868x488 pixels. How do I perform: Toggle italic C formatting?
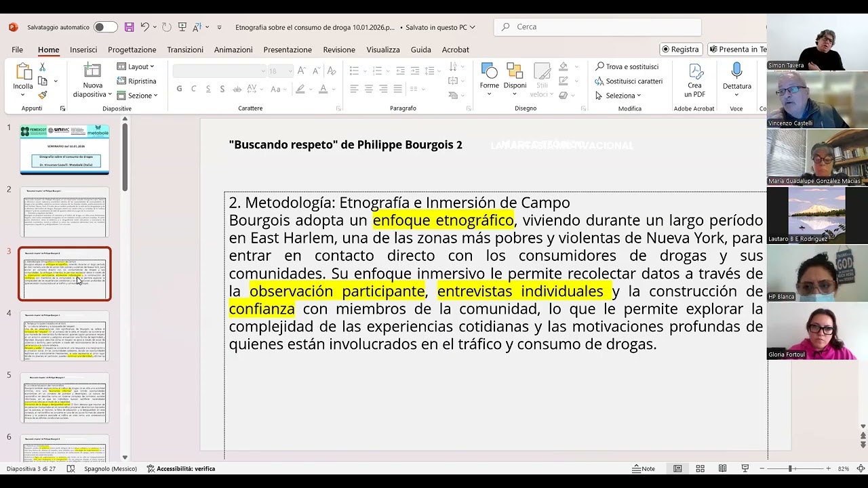[x=193, y=89]
